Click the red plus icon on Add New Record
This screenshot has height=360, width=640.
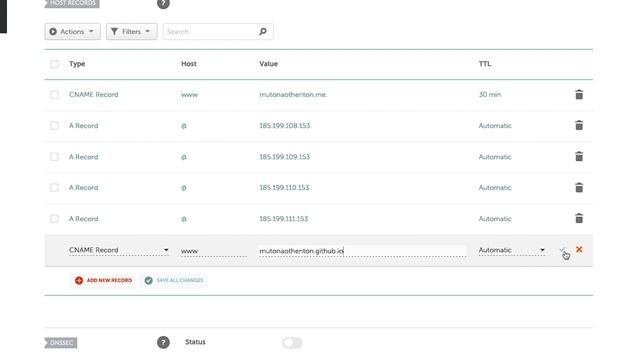pos(79,280)
